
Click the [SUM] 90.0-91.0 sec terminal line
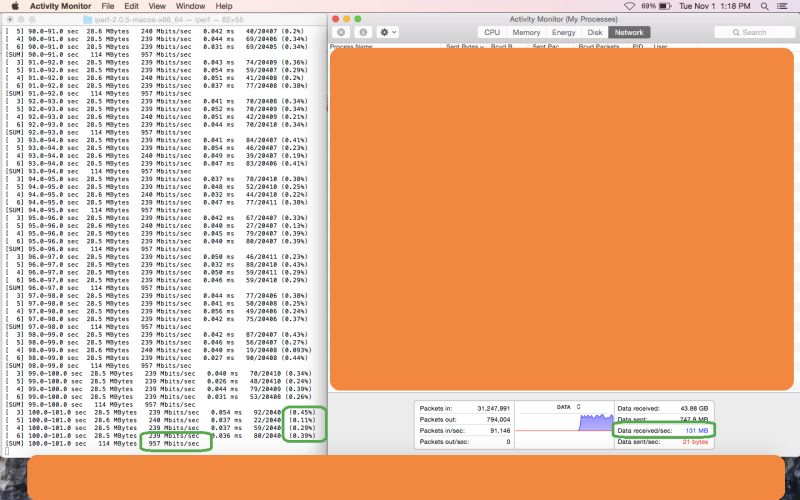point(98,55)
